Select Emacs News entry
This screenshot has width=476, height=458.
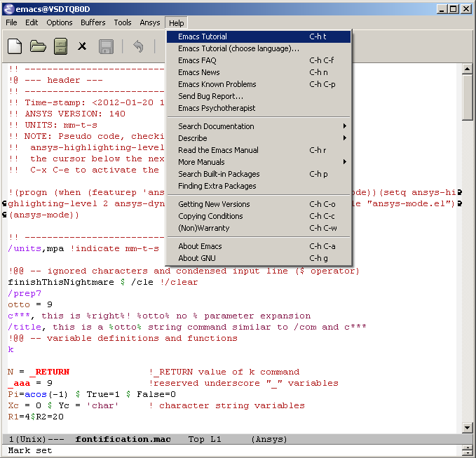click(259, 72)
